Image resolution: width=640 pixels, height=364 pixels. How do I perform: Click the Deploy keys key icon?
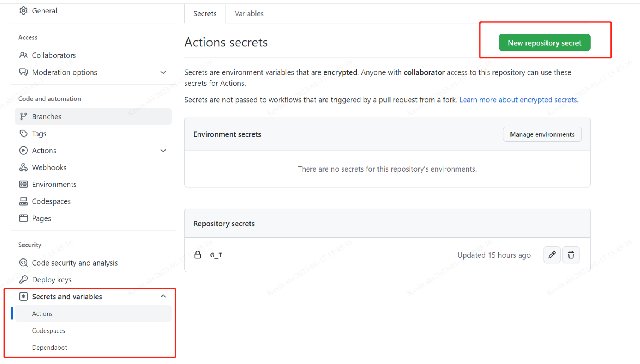tap(24, 279)
